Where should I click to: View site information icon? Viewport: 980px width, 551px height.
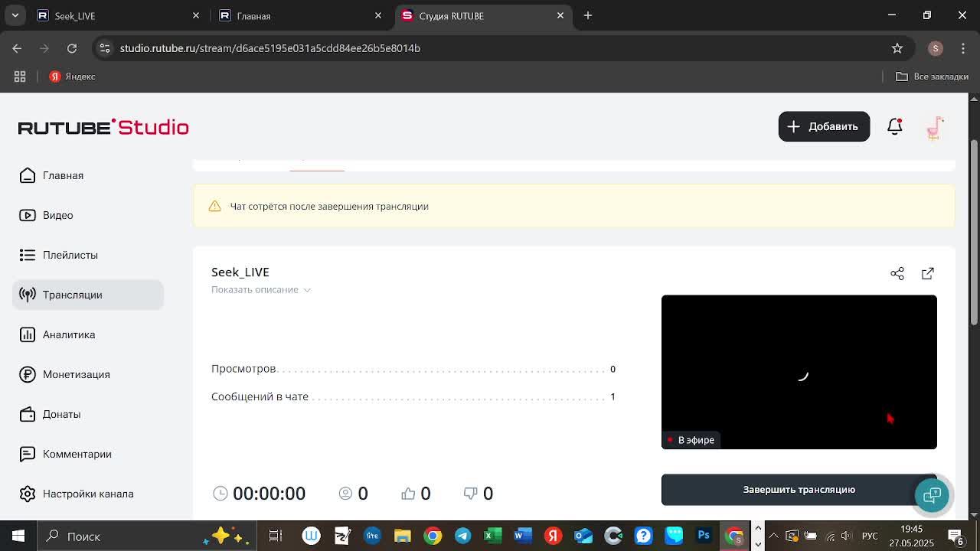click(105, 48)
